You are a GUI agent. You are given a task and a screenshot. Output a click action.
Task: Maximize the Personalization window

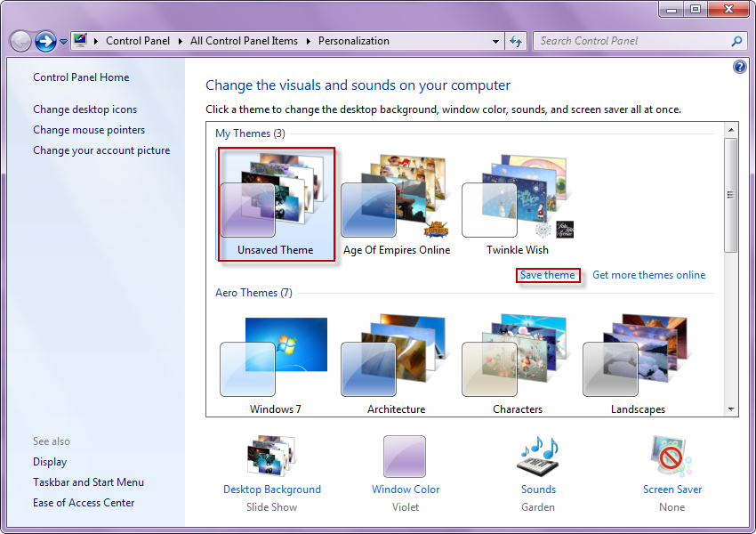pyautogui.click(x=696, y=9)
